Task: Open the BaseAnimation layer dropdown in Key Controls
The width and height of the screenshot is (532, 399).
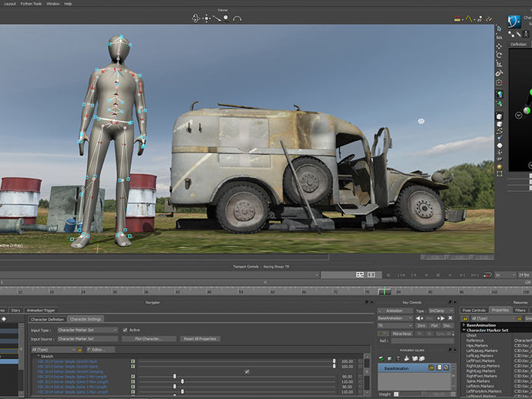Action: pos(395,318)
